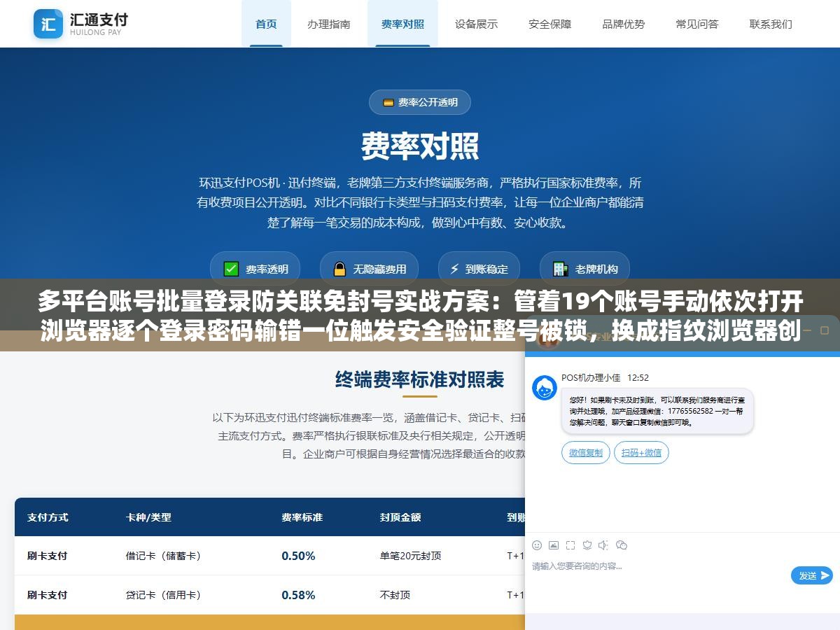Select the 费率对照 navigation tab
Viewport: 840px width, 630px height.
(402, 24)
